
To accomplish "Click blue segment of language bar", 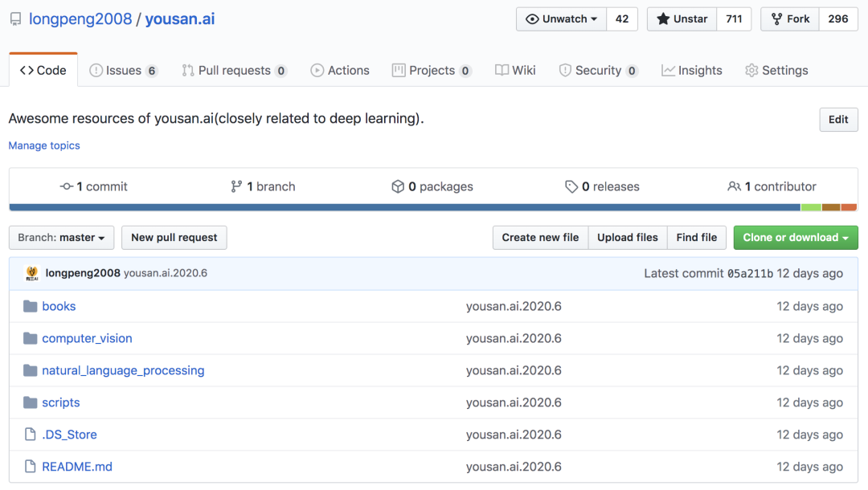I will click(404, 207).
